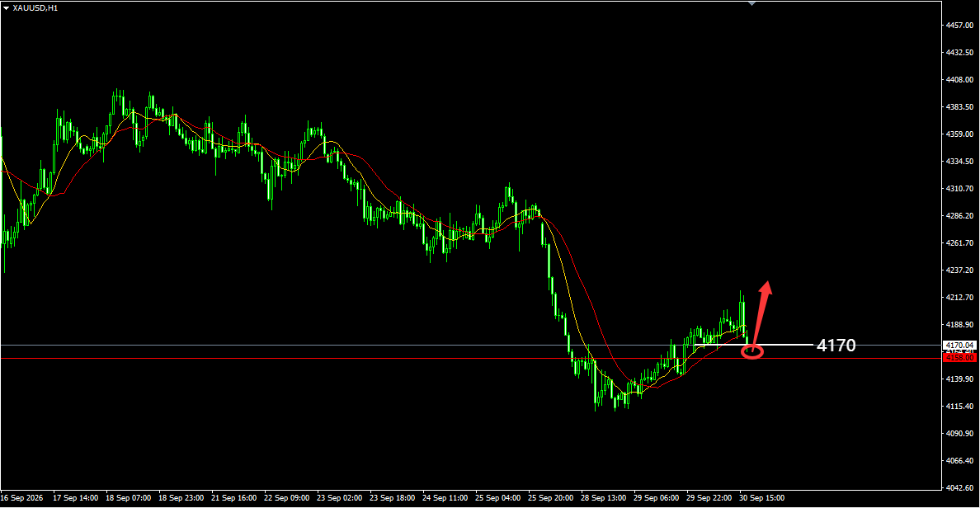
Task: Click the 28 Sep 13:00 time label
Action: pos(604,498)
